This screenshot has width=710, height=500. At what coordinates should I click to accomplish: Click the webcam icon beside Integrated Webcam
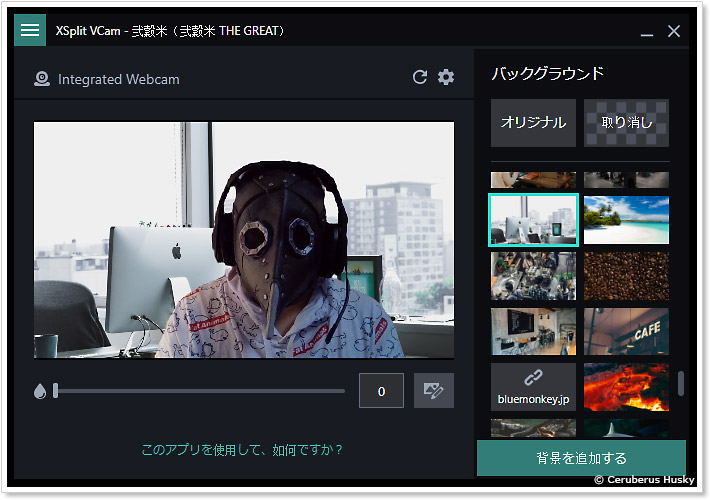tap(42, 79)
